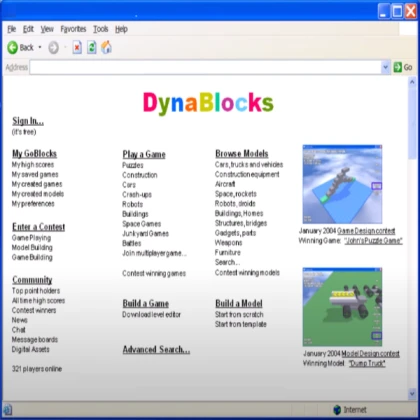Click the Refresh page icon
This screenshot has width=420, height=420.
click(x=92, y=47)
